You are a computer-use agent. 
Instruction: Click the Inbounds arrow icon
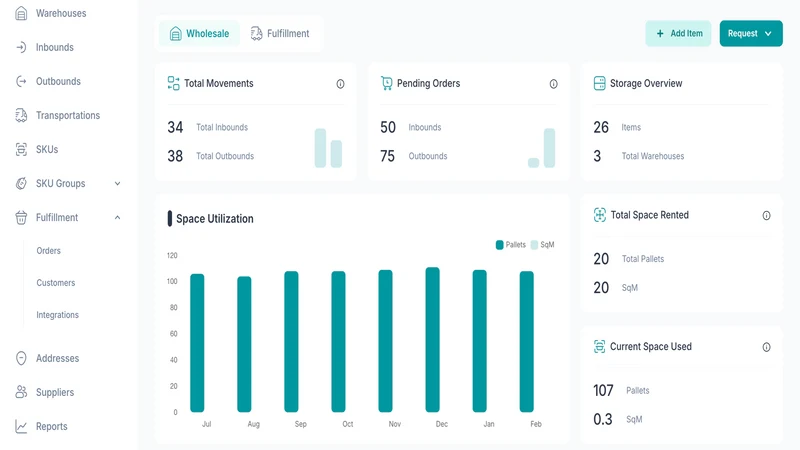(21, 47)
